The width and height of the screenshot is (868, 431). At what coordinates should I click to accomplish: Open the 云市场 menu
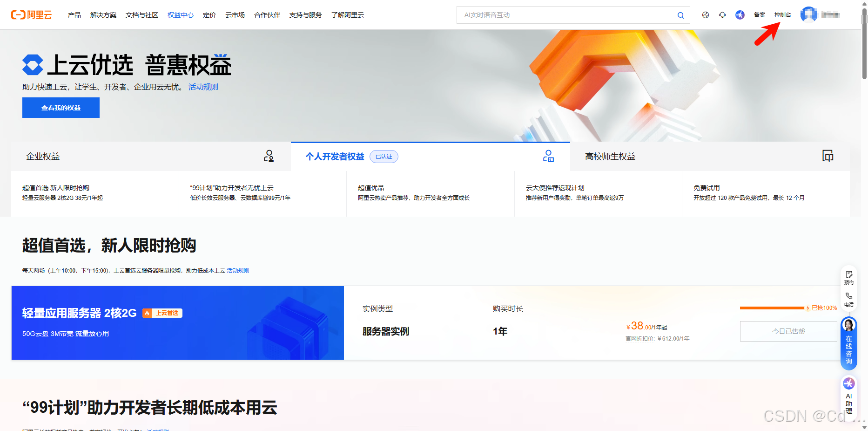(235, 15)
